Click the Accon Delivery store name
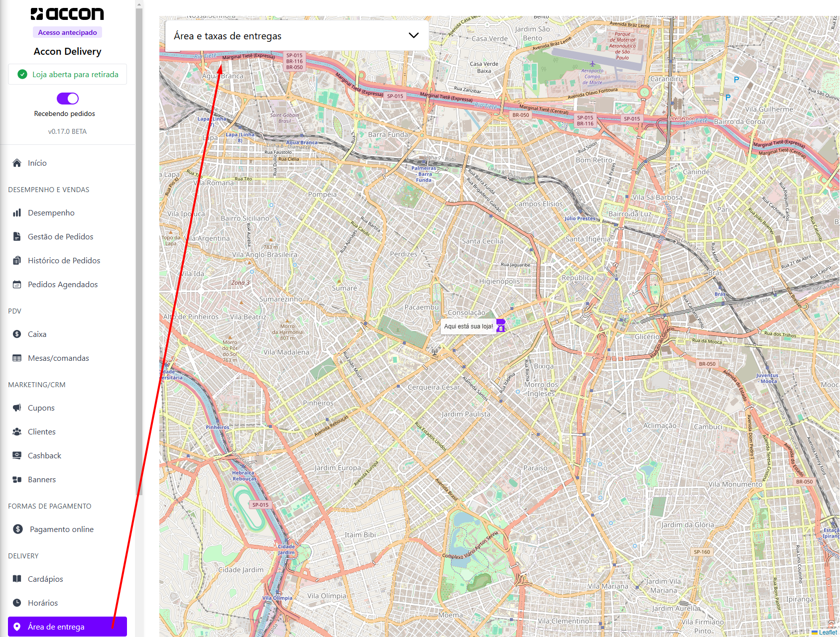This screenshot has height=637, width=840. pyautogui.click(x=67, y=51)
